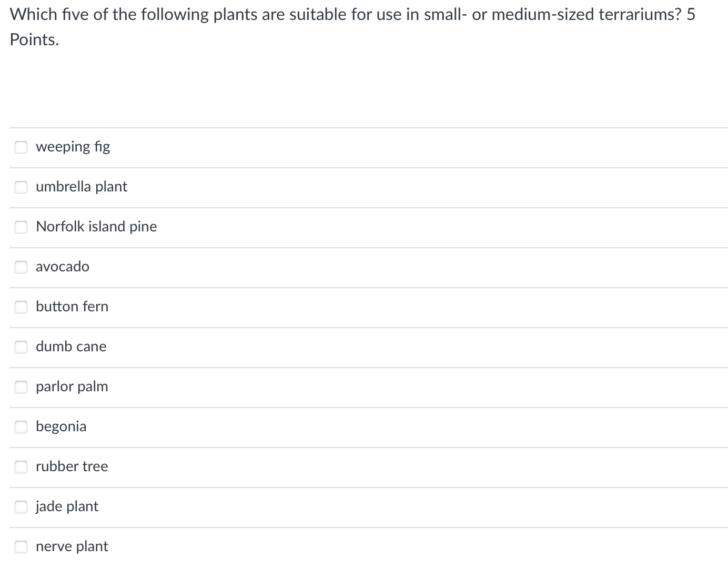The width and height of the screenshot is (728, 568).
Task: Check the weeping fig checkbox
Action: coord(21,147)
